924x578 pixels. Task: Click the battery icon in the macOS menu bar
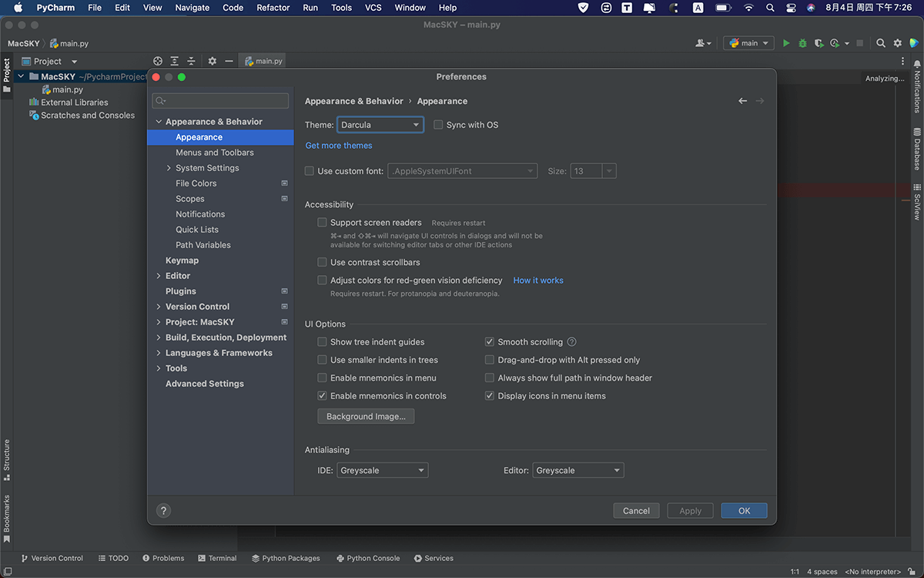(x=723, y=8)
